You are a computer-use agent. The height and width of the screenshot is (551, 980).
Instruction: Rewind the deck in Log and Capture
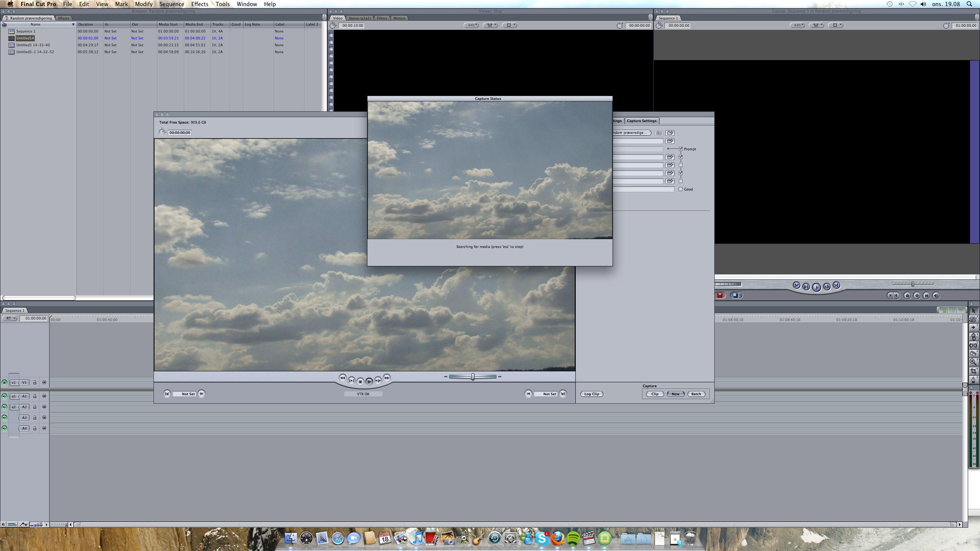(x=343, y=378)
